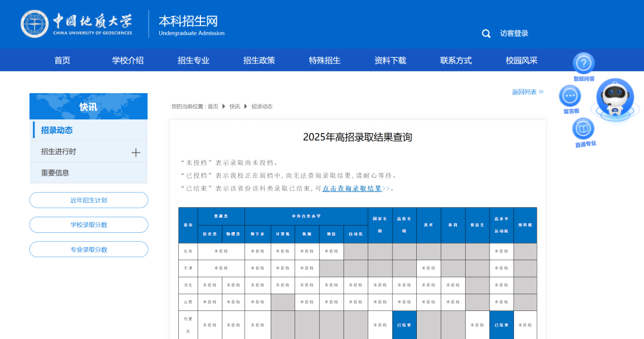This screenshot has width=644, height=339.
Task: Select 招录动态 sidebar item
Action: point(88,130)
